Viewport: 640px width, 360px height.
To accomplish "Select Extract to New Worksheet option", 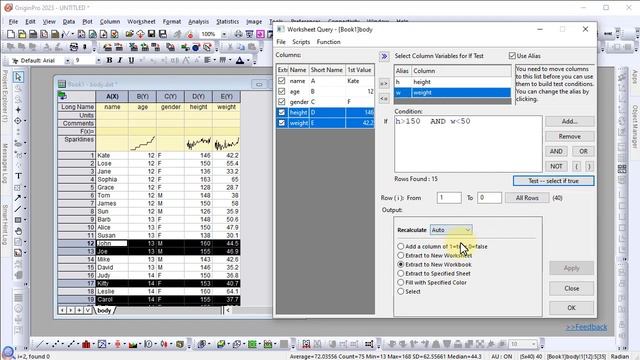I will pyautogui.click(x=401, y=256).
